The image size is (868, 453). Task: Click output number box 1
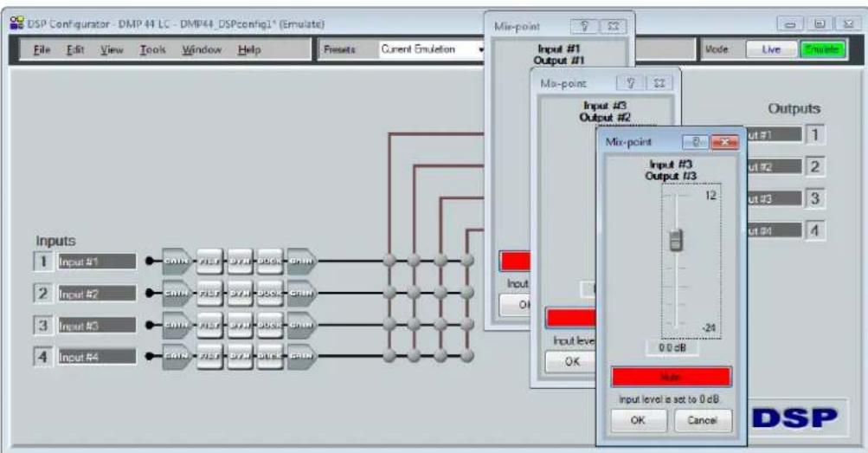point(814,134)
